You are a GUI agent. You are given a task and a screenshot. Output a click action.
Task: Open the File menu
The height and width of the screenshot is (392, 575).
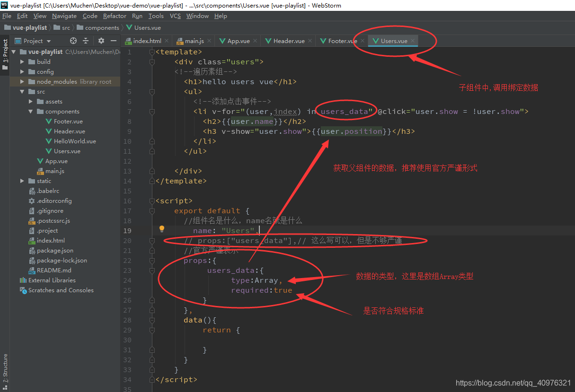(7, 16)
